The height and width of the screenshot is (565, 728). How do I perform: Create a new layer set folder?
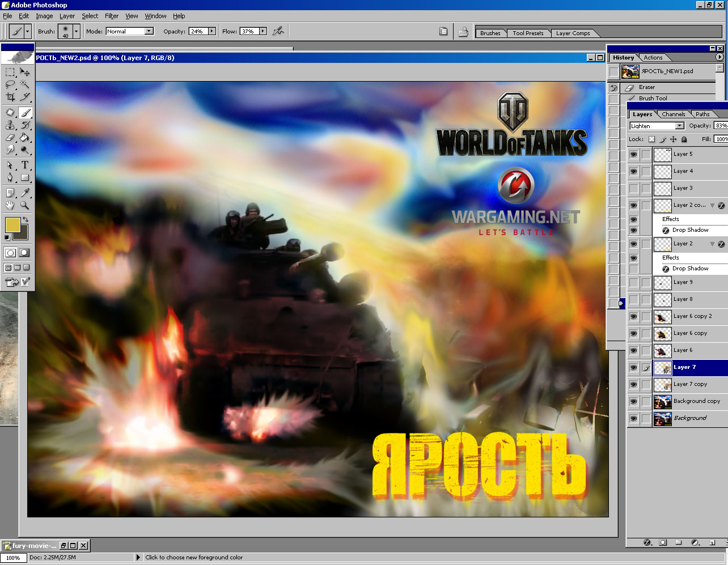tap(678, 542)
